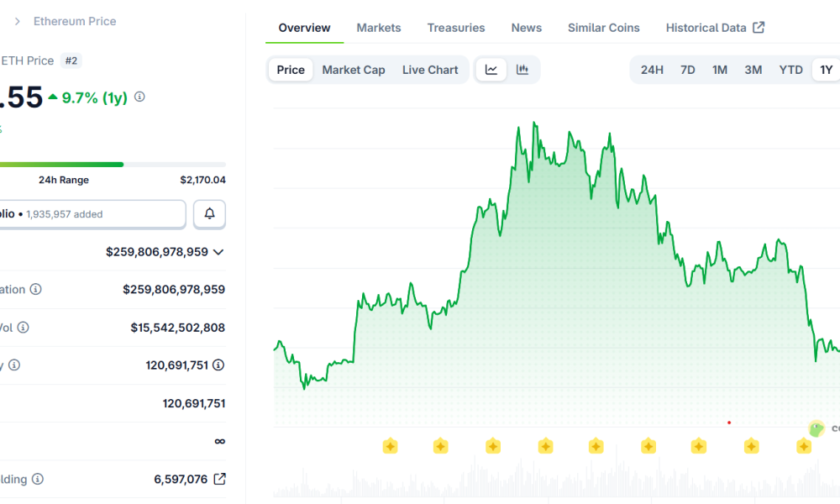Viewport: 840px width, 504px height.
Task: Click the info icon beside 9.7% change
Action: (x=139, y=97)
